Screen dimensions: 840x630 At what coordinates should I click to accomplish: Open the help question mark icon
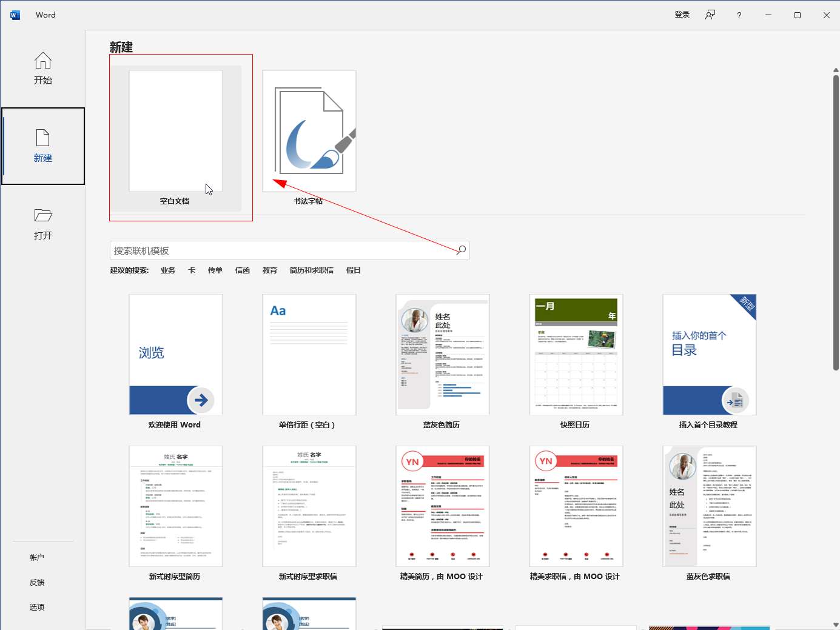click(739, 15)
